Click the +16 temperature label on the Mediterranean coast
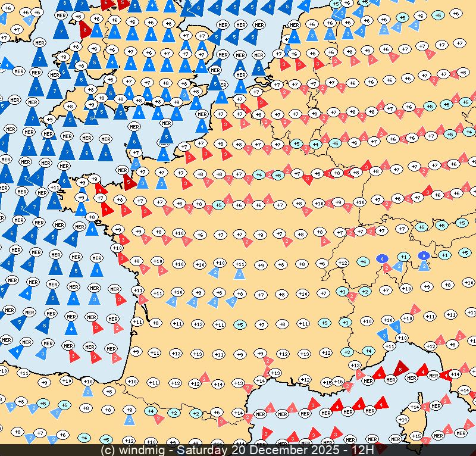 pyautogui.click(x=339, y=381)
